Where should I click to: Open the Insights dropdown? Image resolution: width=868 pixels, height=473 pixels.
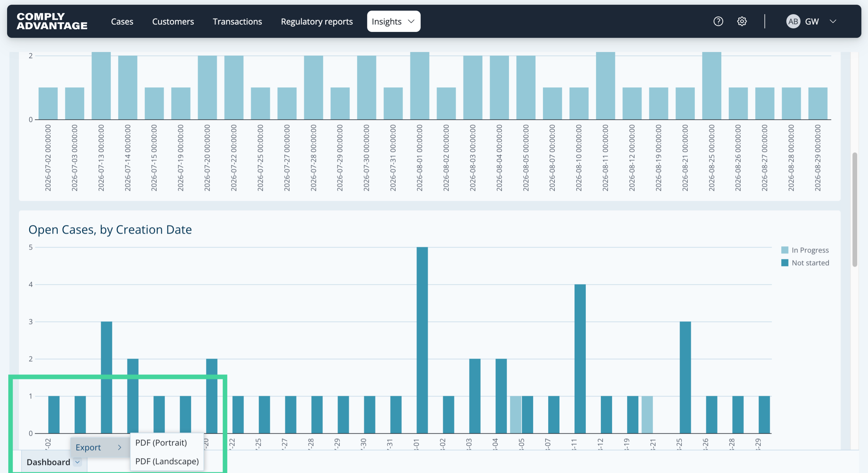coord(393,22)
